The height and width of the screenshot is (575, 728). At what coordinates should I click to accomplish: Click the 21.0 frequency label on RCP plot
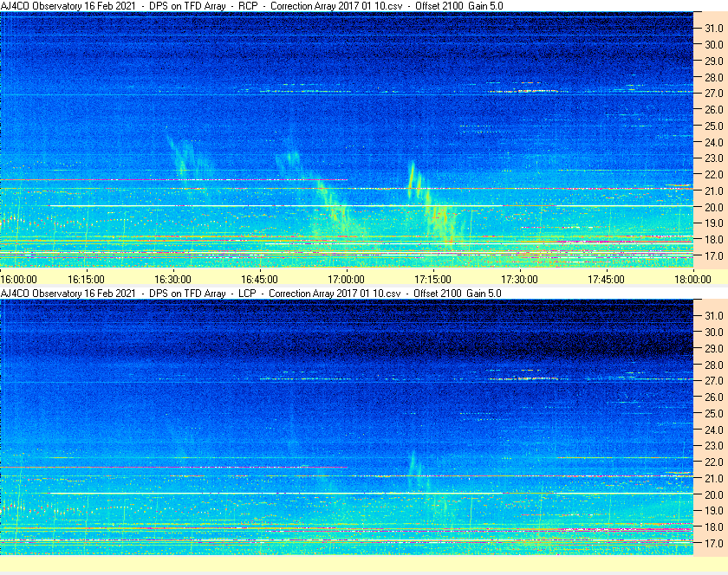714,191
